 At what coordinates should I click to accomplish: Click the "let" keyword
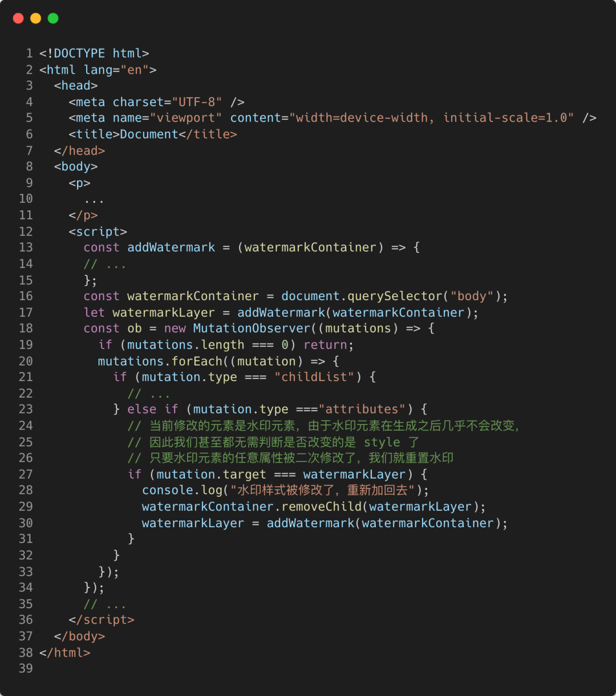(x=95, y=313)
